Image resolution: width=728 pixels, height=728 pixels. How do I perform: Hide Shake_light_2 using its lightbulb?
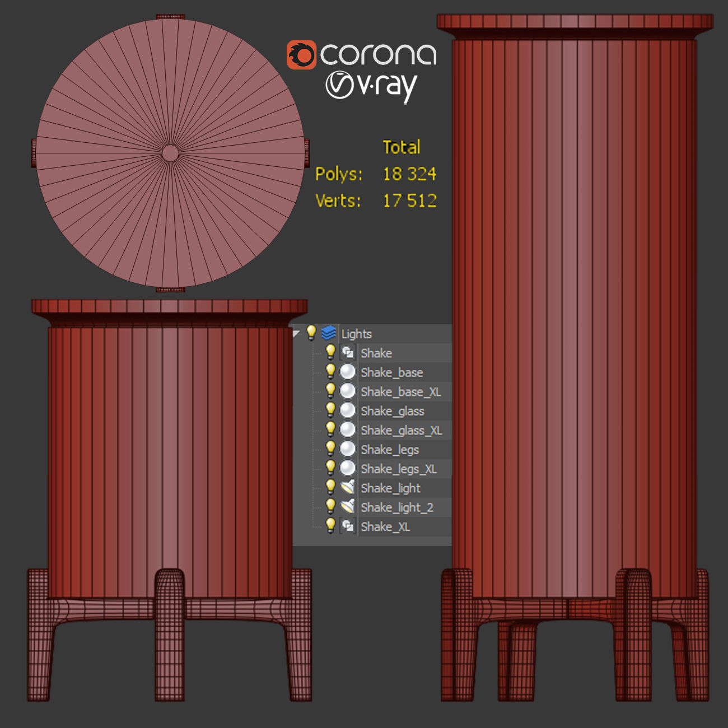[330, 507]
